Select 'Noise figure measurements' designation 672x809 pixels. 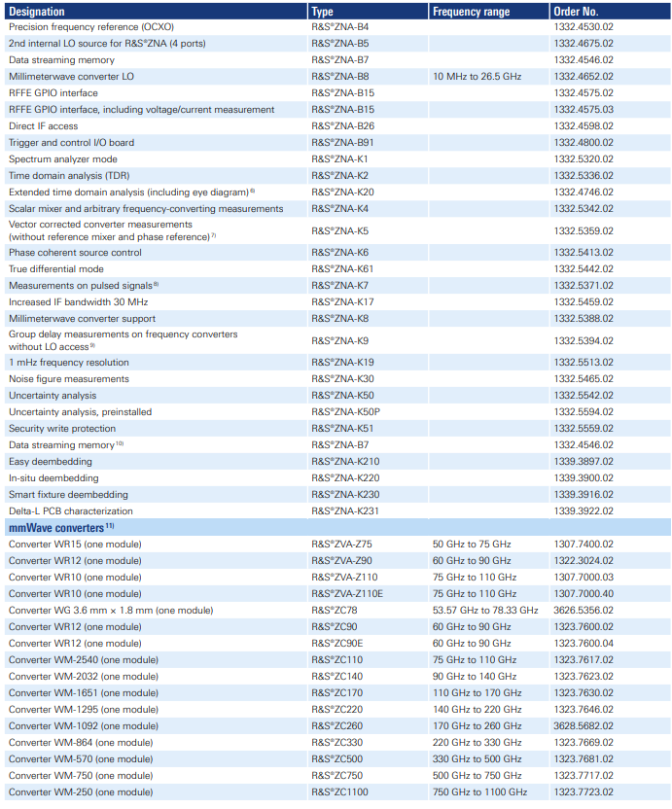(69, 378)
